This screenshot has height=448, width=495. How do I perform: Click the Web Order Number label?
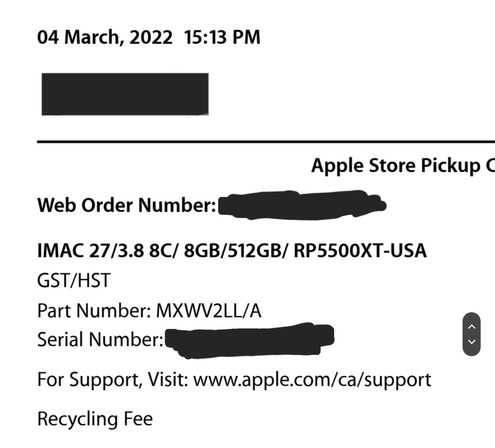click(126, 205)
